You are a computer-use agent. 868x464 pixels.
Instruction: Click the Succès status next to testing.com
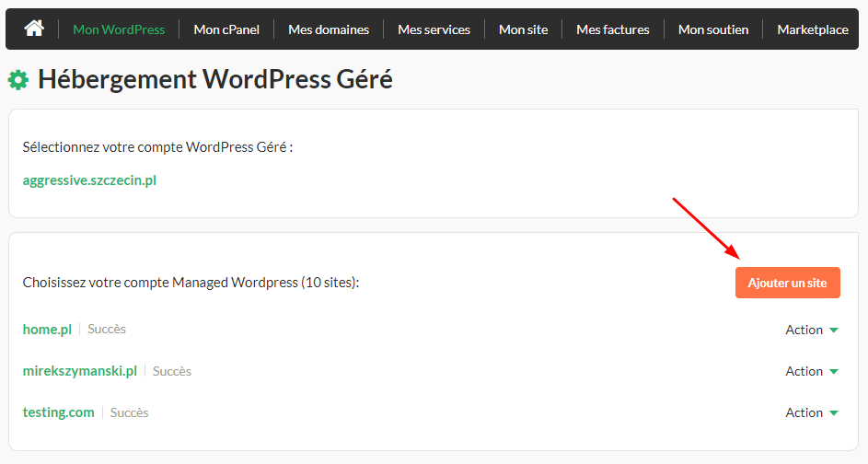[x=130, y=412]
